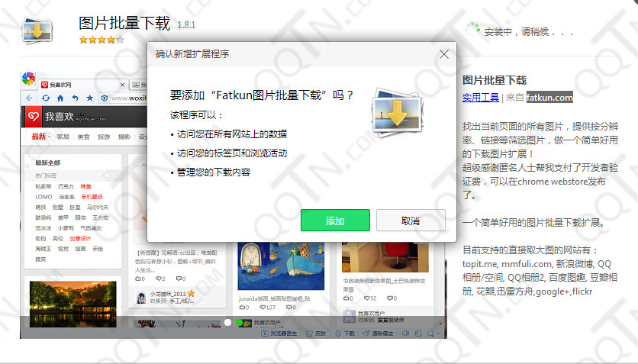Open the 美食 navigation item
This screenshot has height=364, width=638.
pyautogui.click(x=83, y=137)
